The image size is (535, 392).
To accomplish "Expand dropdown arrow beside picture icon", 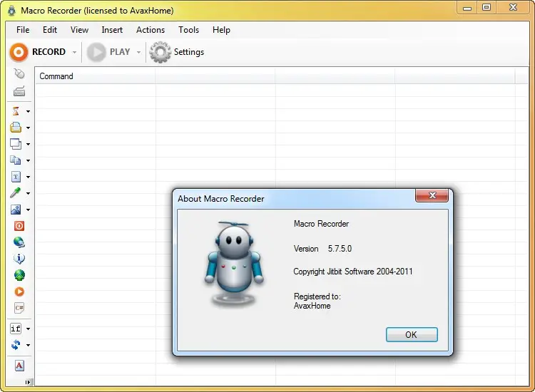I will pyautogui.click(x=28, y=210).
